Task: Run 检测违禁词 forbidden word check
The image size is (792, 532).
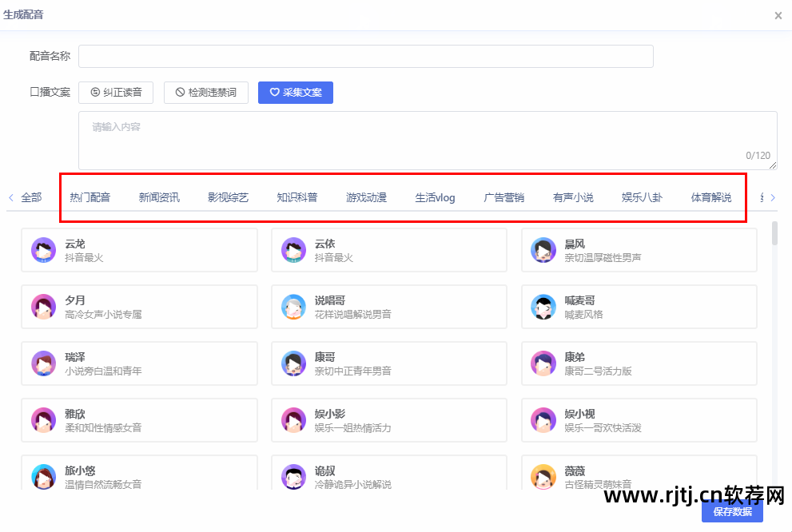Action: click(x=205, y=92)
